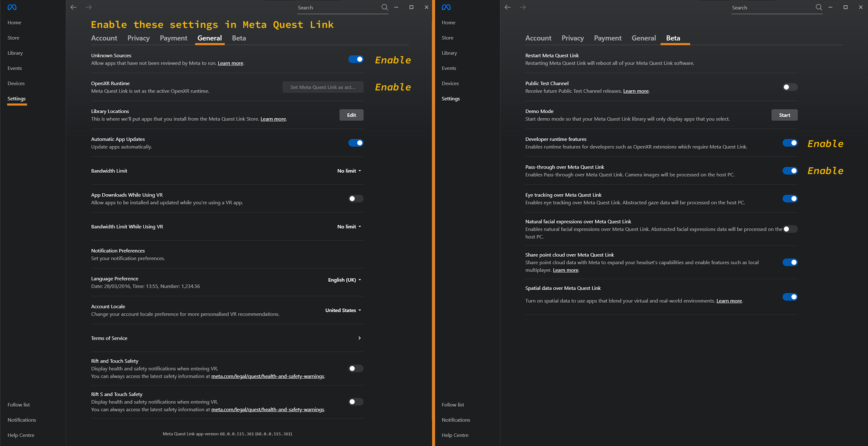Toggle Developer runtime features switch

click(x=790, y=143)
